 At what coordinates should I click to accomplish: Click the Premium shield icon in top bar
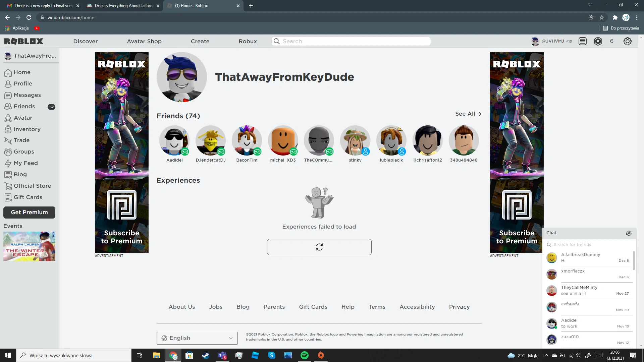(x=598, y=41)
